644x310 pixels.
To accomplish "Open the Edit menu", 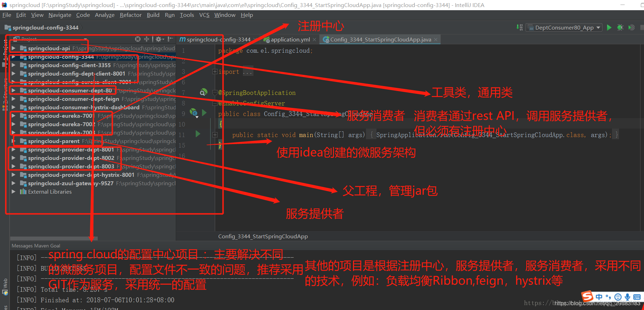I will click(x=21, y=15).
